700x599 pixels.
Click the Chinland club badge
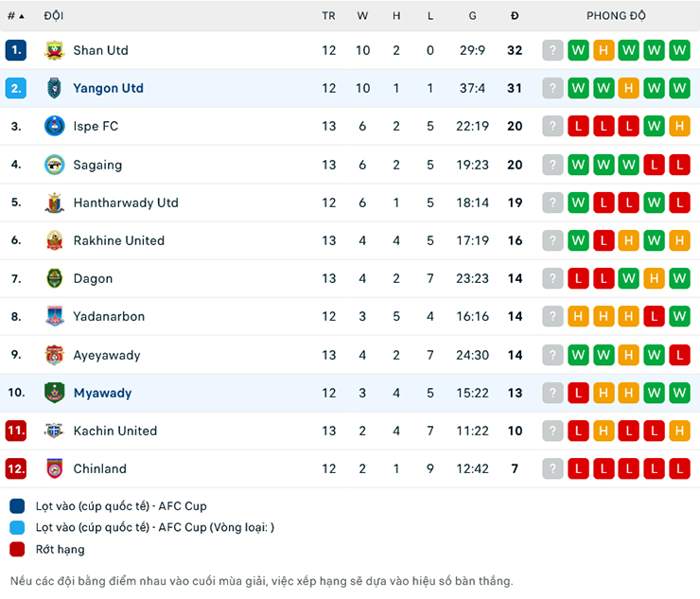(55, 468)
